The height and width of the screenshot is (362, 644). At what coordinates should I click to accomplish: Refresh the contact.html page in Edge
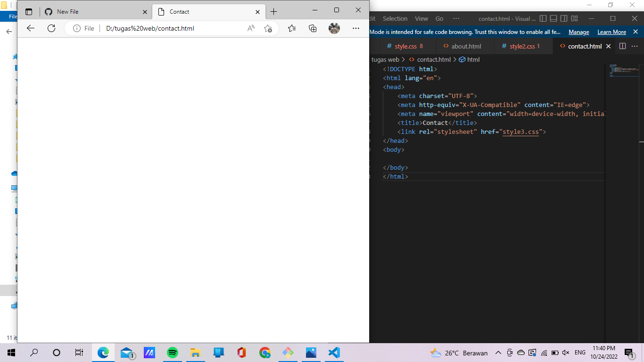click(51, 28)
